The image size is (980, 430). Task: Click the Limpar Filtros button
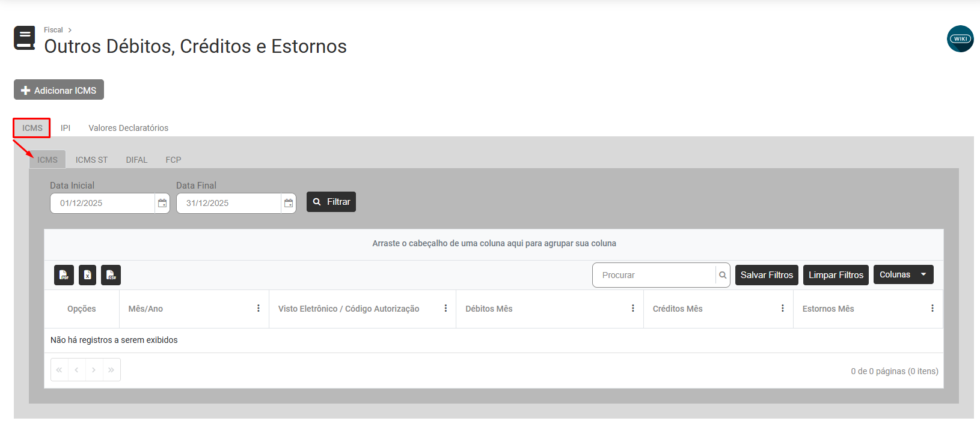(x=836, y=275)
